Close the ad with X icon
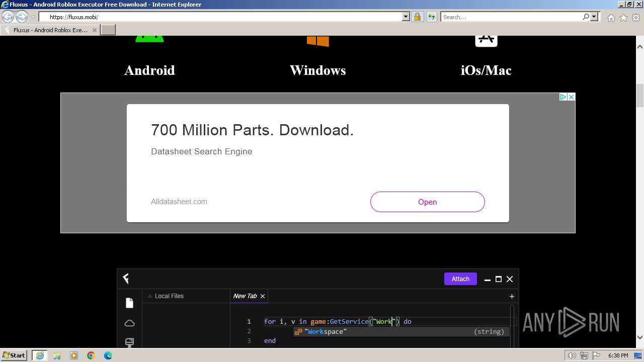 point(571,97)
